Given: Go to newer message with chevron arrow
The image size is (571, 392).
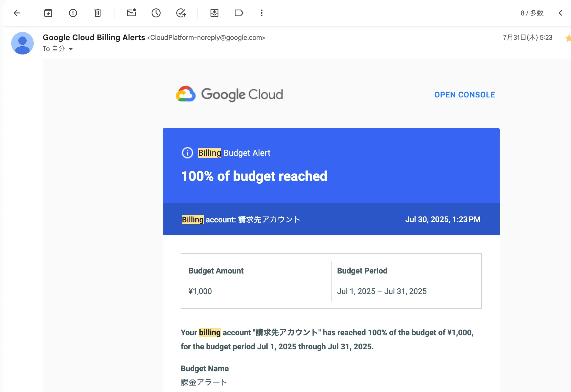Looking at the screenshot, I should point(561,13).
